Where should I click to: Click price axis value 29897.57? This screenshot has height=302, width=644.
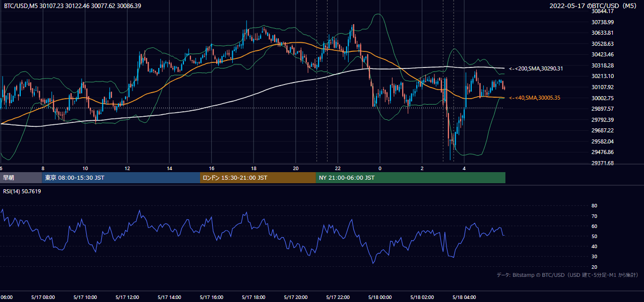click(603, 109)
